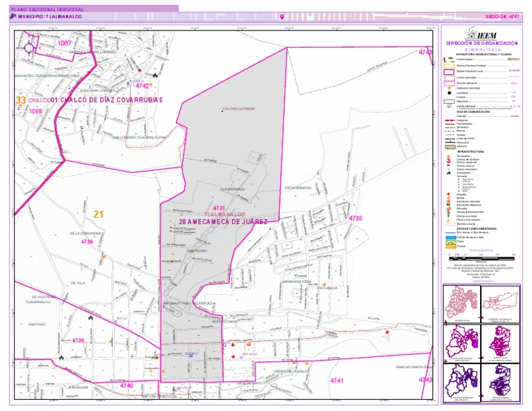
Task: Click the Cuerpo de agua blue swatch
Action: [450, 237]
